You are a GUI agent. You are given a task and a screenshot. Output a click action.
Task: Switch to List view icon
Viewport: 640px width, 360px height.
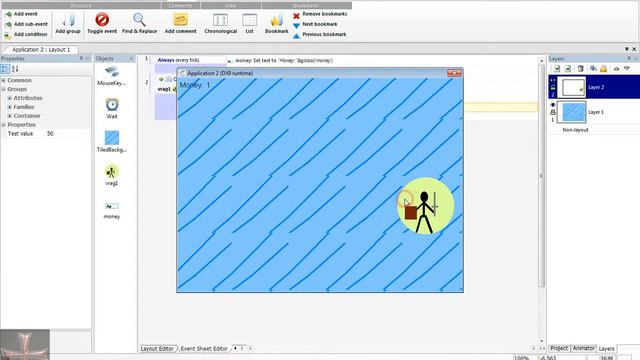[x=249, y=20]
